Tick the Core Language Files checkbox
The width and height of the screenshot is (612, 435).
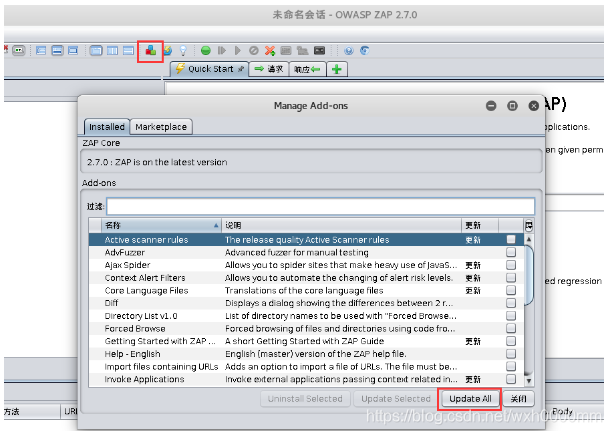(x=511, y=290)
